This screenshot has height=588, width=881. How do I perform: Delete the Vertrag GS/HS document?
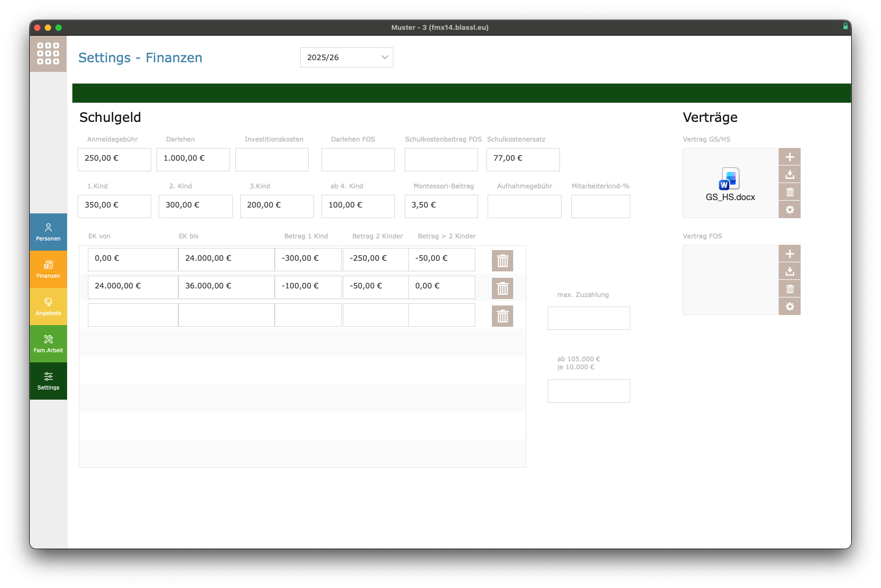789,192
